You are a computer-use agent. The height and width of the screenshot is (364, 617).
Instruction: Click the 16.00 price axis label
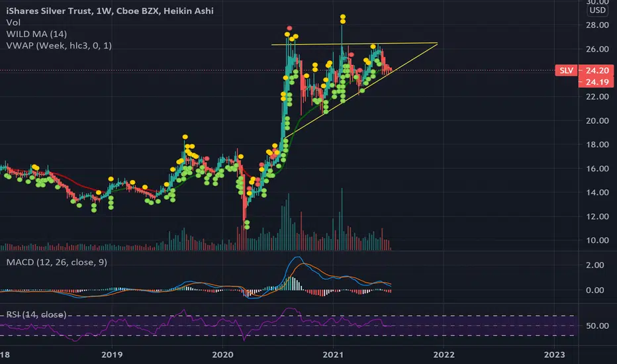pos(597,168)
